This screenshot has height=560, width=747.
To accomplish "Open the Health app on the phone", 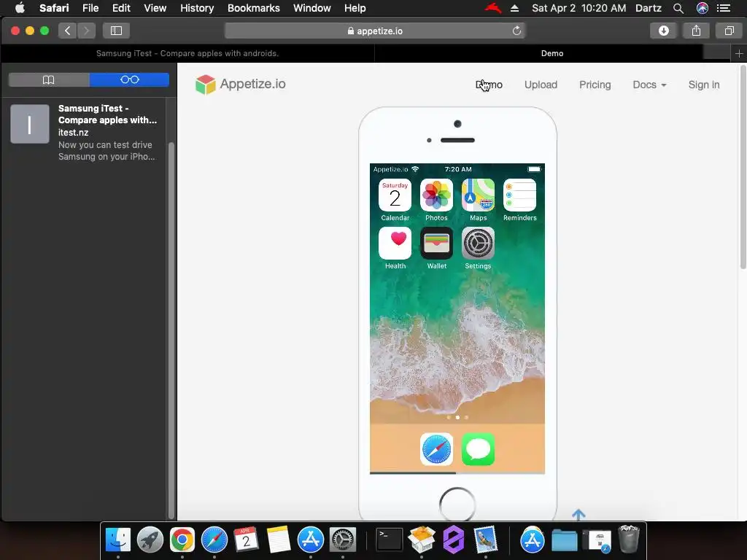I will (x=395, y=244).
